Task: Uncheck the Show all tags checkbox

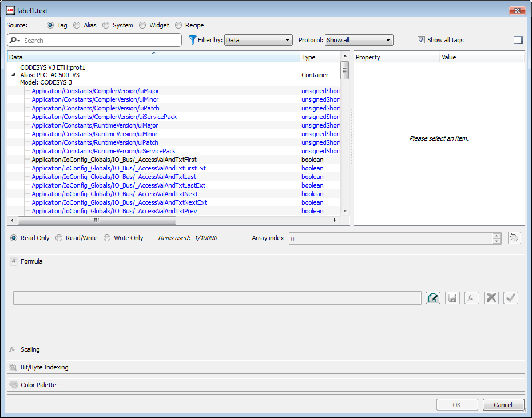Action: pos(422,40)
